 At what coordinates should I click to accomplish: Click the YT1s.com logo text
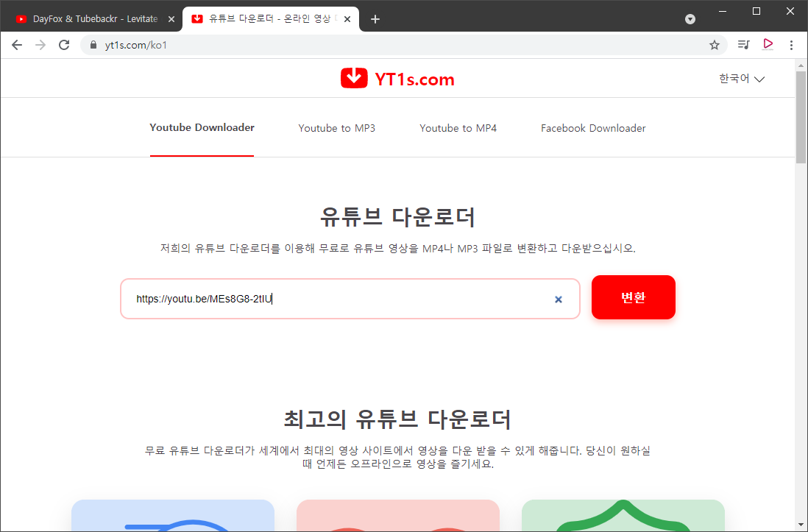(x=414, y=79)
